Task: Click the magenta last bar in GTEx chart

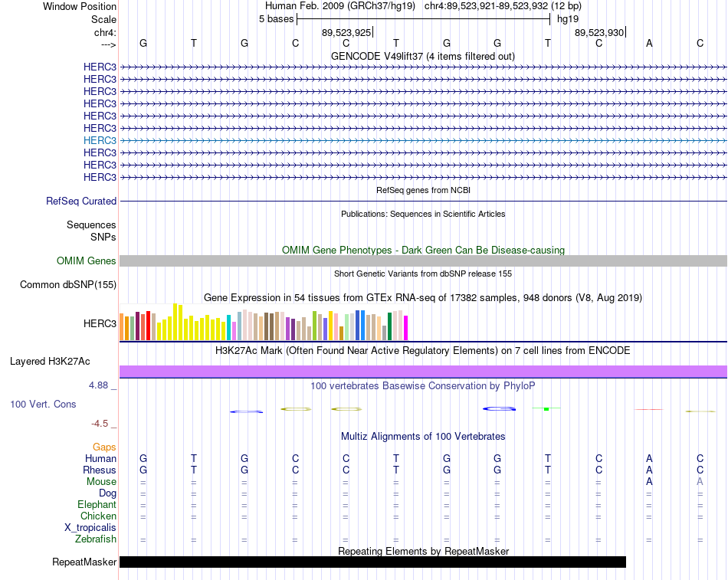Action: click(x=406, y=328)
